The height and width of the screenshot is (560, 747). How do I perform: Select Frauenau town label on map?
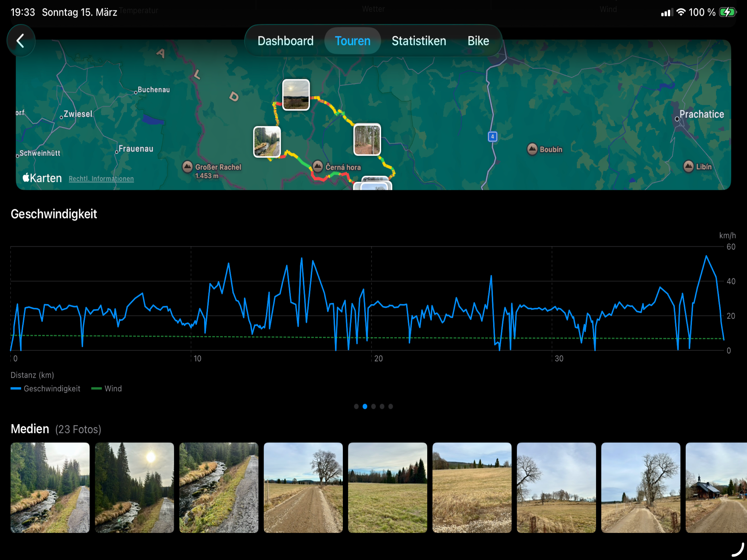(x=136, y=149)
